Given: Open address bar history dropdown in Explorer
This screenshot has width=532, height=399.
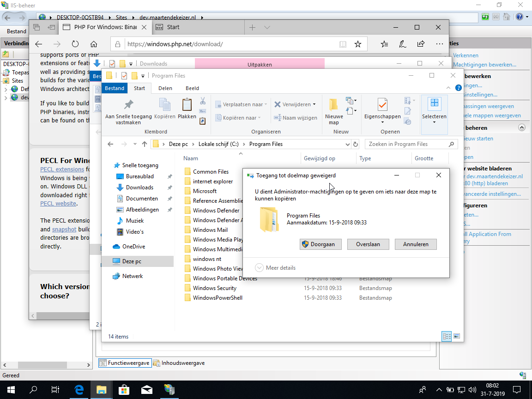Looking at the screenshot, I should coord(347,144).
